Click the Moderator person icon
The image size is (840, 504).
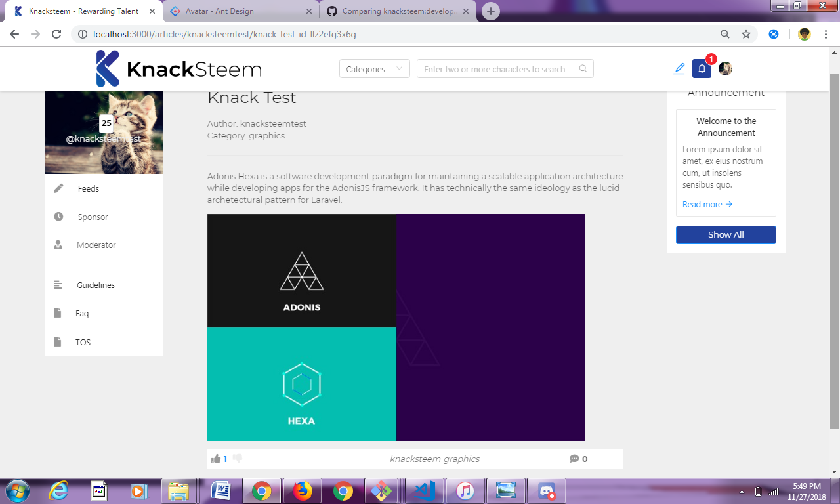coord(58,245)
